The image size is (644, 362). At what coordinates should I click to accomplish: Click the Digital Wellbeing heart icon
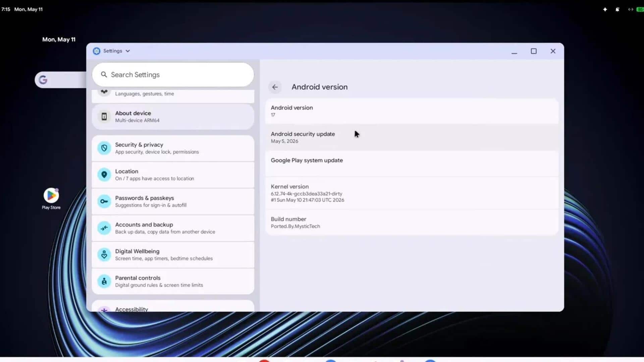tap(104, 255)
